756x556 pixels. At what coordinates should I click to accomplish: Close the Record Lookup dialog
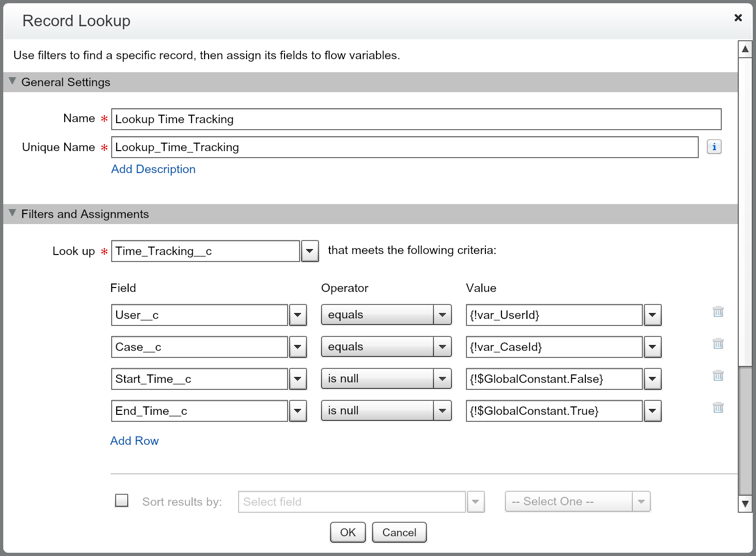(x=738, y=18)
